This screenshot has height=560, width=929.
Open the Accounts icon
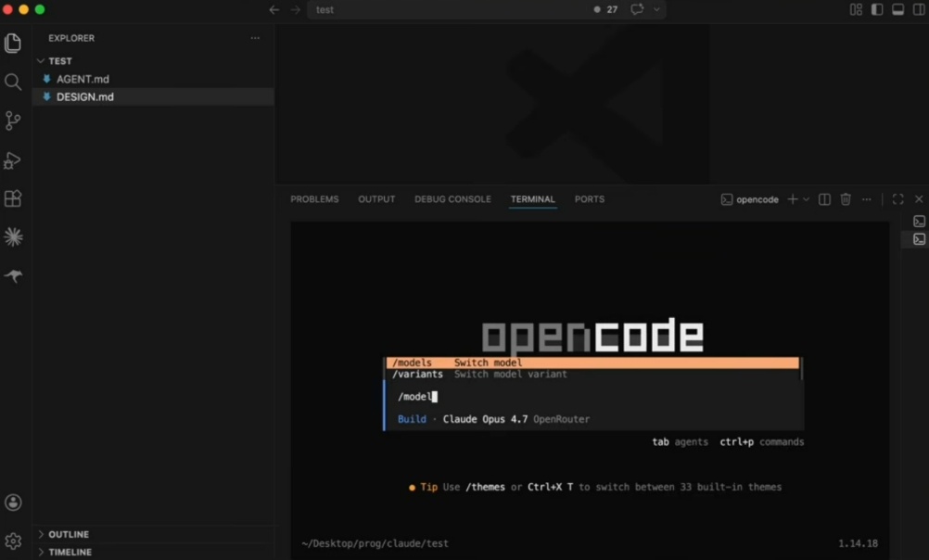[x=13, y=503]
